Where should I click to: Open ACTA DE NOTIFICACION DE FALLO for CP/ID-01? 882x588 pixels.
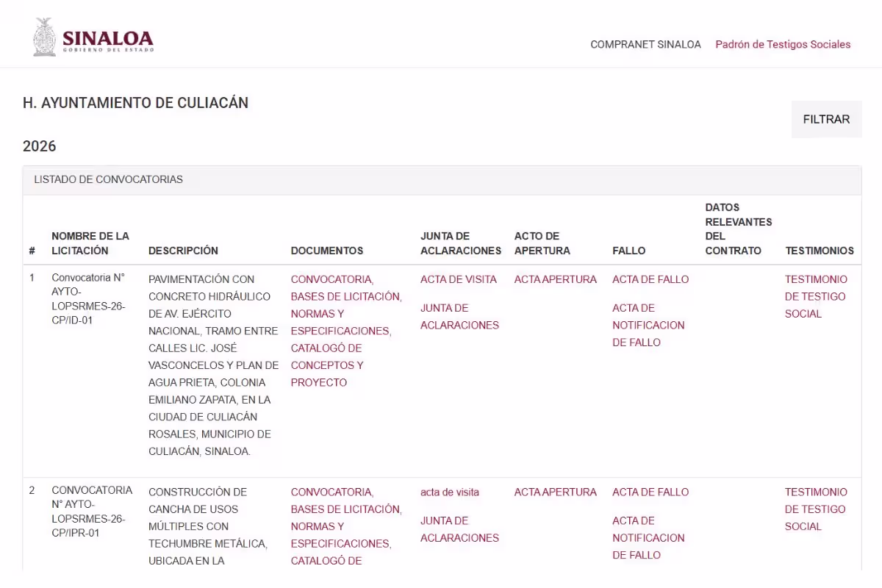648,325
